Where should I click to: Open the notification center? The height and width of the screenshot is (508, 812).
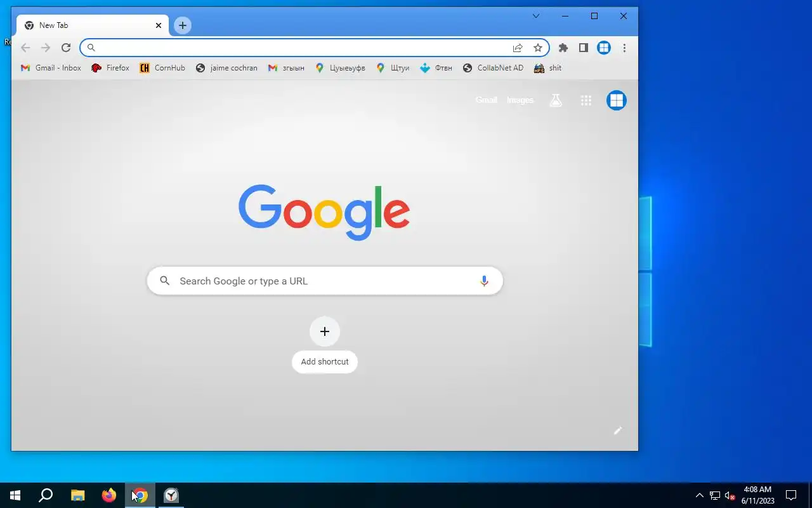click(791, 495)
